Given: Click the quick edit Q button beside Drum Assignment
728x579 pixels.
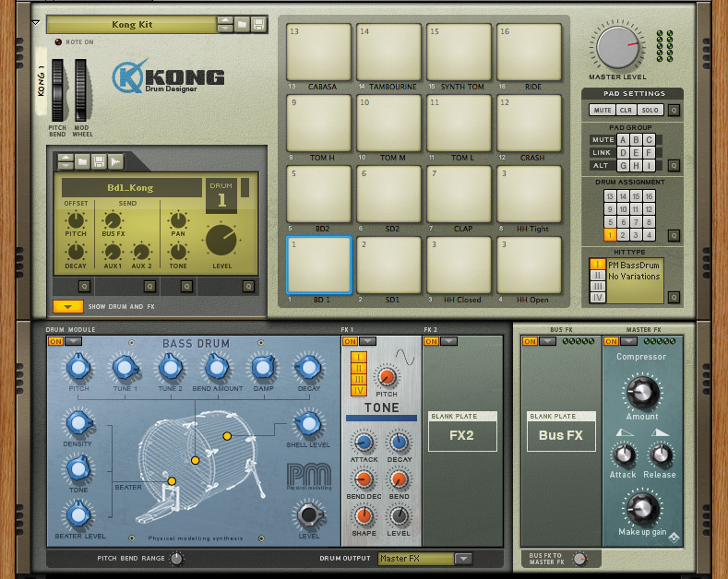Looking at the screenshot, I should [x=674, y=235].
